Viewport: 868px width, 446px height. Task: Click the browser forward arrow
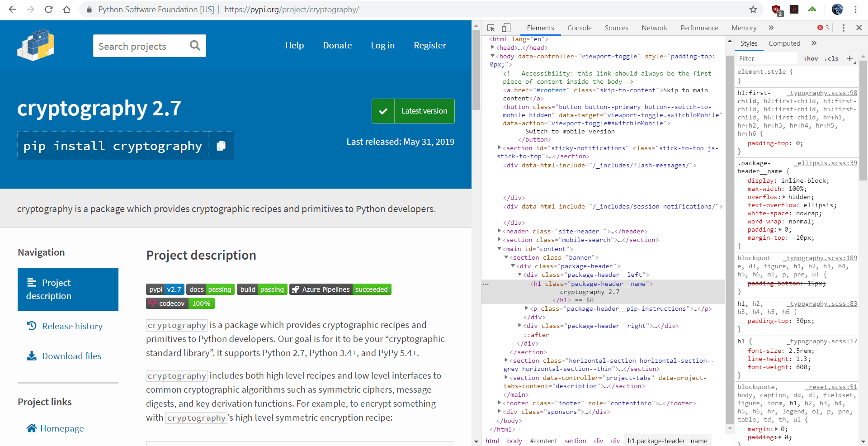tap(30, 9)
